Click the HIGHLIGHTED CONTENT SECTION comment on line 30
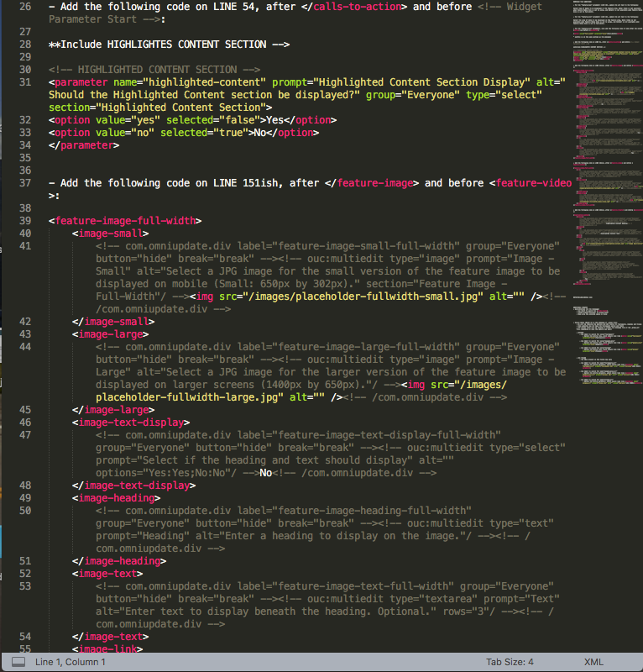Viewport: 643px width, 672px height. (154, 69)
